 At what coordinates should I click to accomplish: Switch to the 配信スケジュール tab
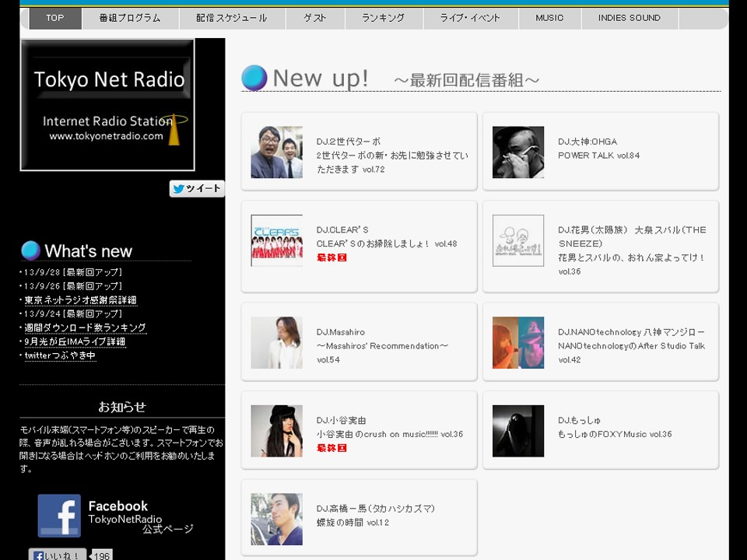[232, 18]
